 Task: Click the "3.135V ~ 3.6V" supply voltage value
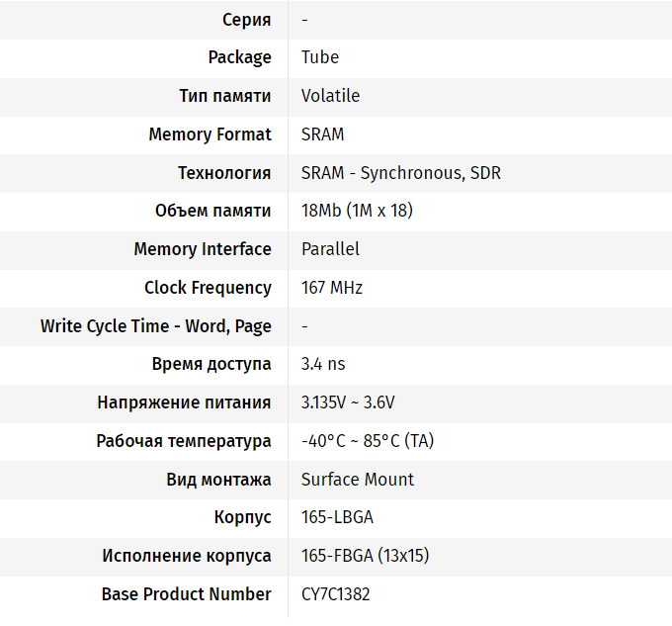(x=348, y=402)
